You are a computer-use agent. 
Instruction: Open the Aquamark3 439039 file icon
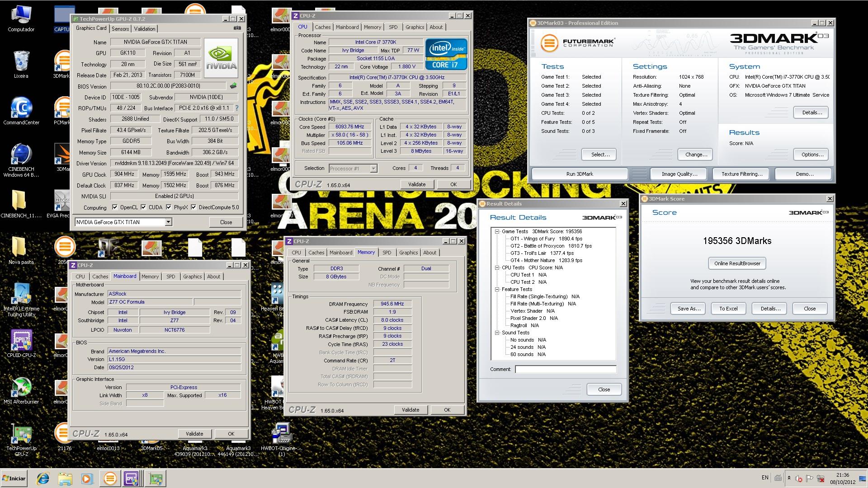[194, 451]
